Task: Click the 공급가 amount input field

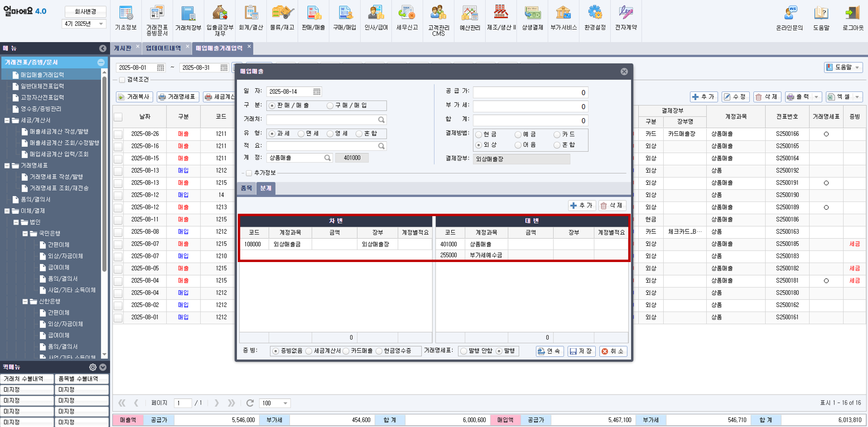Action: tap(530, 93)
